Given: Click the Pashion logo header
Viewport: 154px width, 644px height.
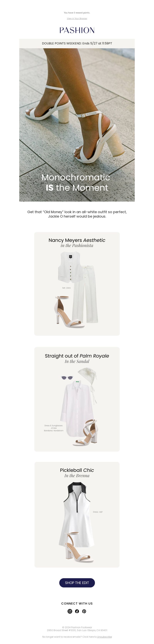Looking at the screenshot, I should coord(77,30).
